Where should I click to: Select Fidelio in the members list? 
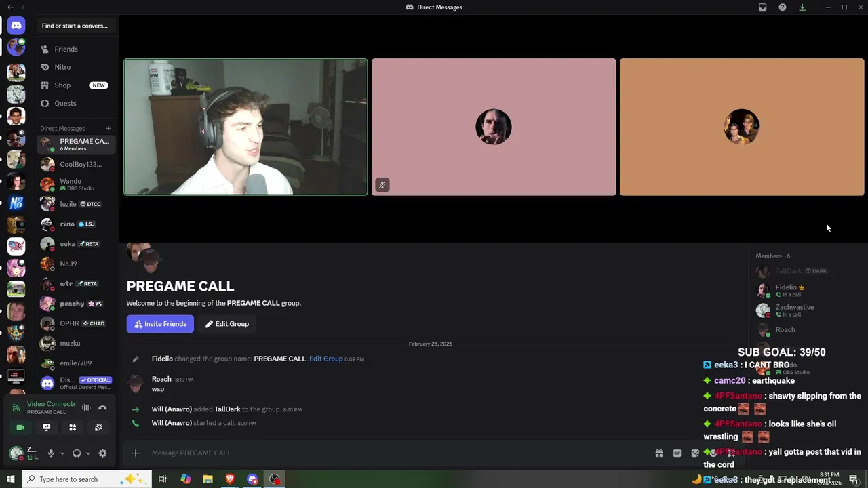coord(807,290)
